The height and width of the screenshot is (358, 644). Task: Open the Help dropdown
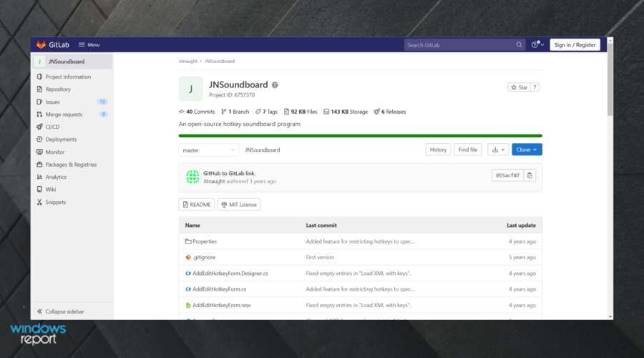coord(537,45)
